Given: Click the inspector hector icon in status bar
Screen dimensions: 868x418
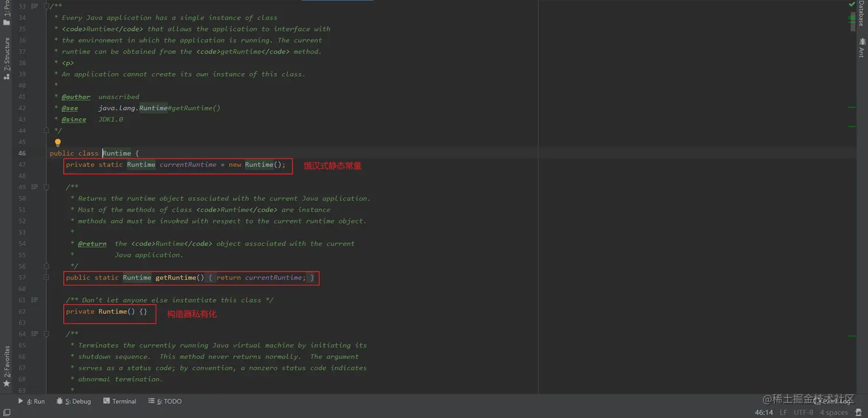Looking at the screenshot, I should pyautogui.click(x=859, y=412).
